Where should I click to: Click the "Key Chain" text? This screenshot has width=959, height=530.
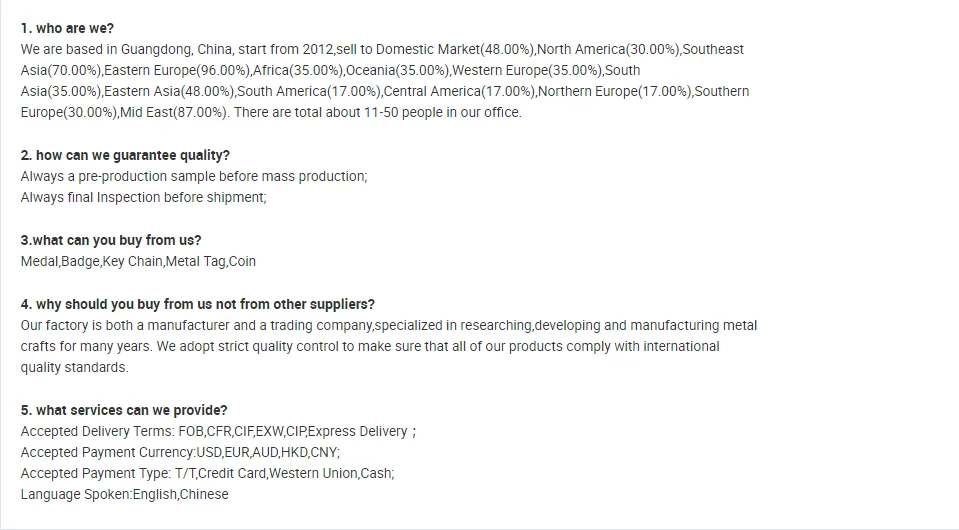[131, 261]
